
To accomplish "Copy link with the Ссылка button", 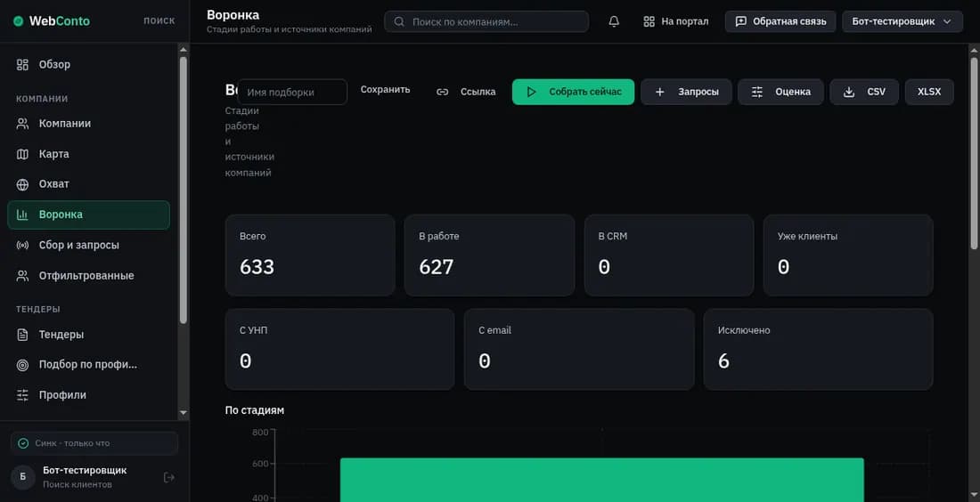I will click(466, 92).
